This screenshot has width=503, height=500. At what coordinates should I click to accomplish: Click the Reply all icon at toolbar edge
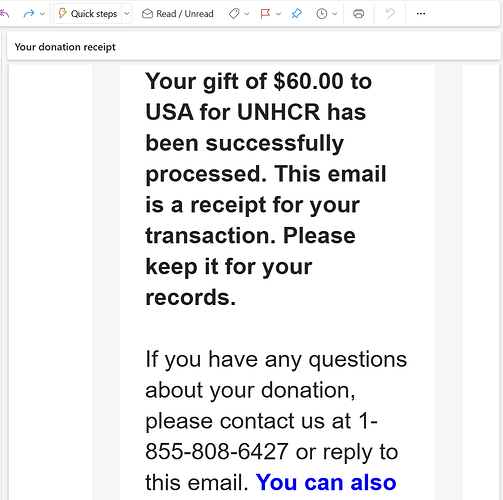tap(4, 14)
